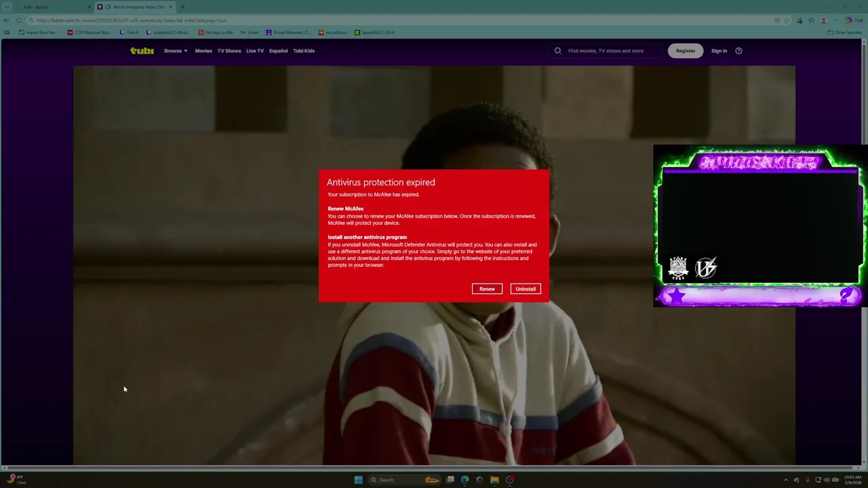This screenshot has height=488, width=868.
Task: Reload the page with the refresh icon
Action: tap(19, 20)
